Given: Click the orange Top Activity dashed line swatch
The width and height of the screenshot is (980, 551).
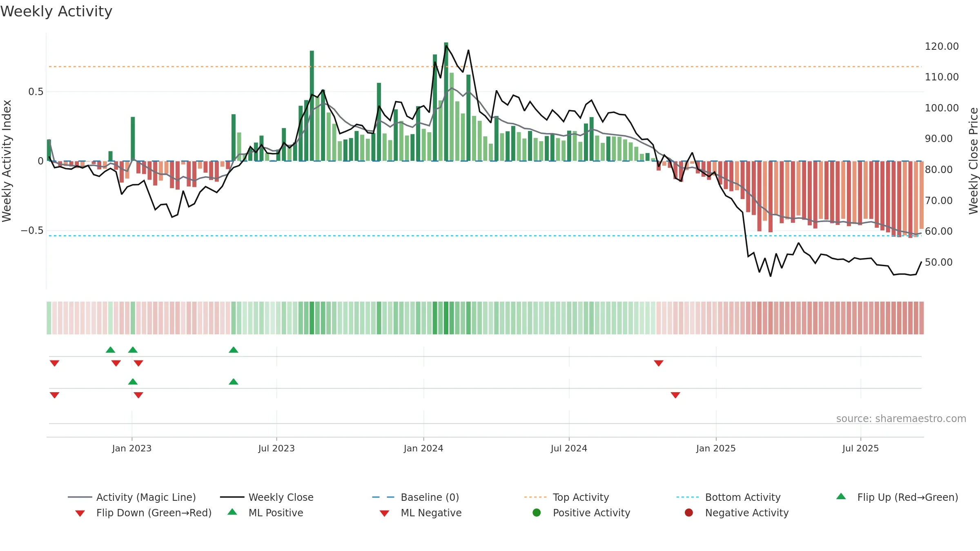Looking at the screenshot, I should pos(535,497).
